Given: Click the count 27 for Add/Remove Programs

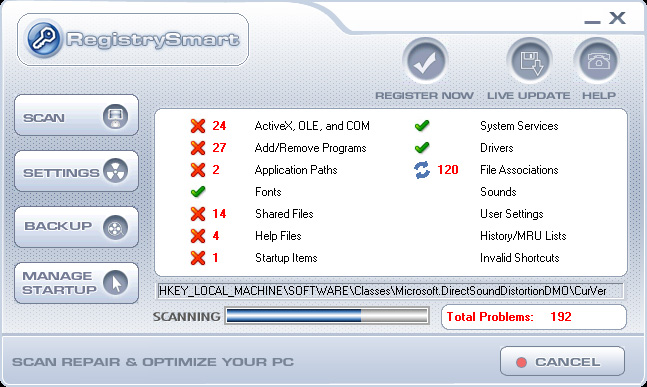Looking at the screenshot, I should click(x=219, y=148).
